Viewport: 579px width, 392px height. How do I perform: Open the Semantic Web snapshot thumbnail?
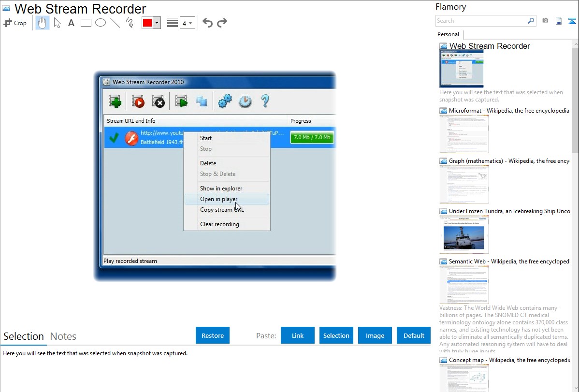[x=464, y=285]
